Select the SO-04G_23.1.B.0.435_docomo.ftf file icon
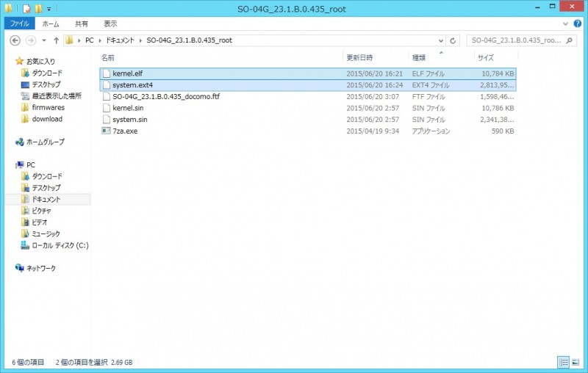This screenshot has height=373, width=588. coord(107,96)
